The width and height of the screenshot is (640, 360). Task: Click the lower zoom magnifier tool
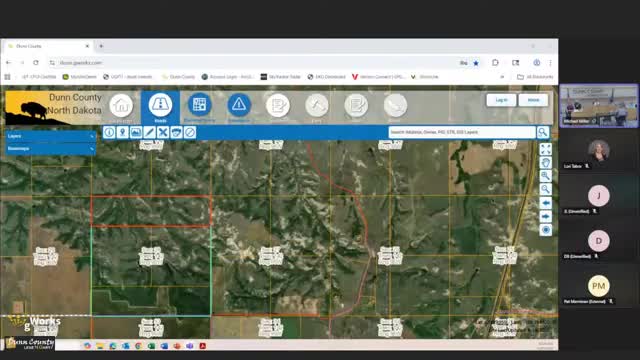546,189
